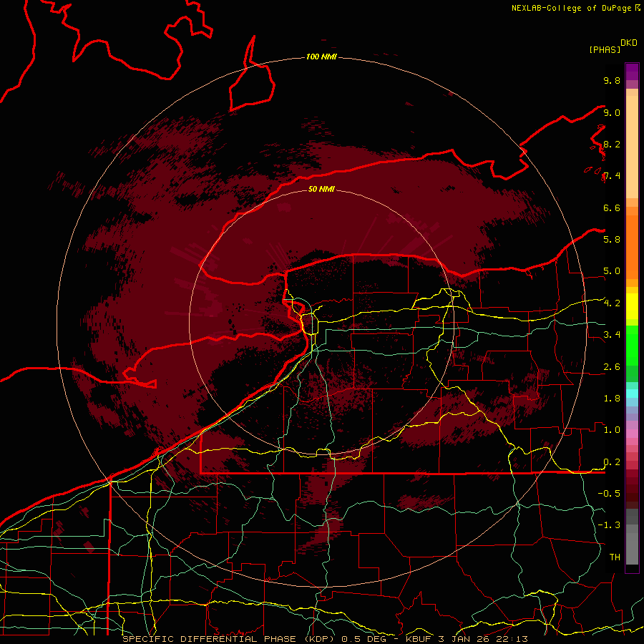Click the 2.6 scale value
Screen dimensions: 644x644
point(612,367)
